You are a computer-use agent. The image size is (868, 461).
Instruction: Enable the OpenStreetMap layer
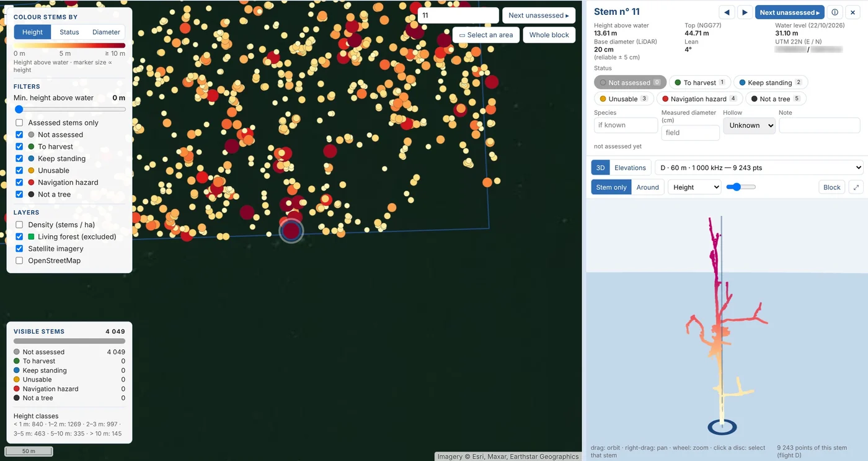(x=19, y=261)
